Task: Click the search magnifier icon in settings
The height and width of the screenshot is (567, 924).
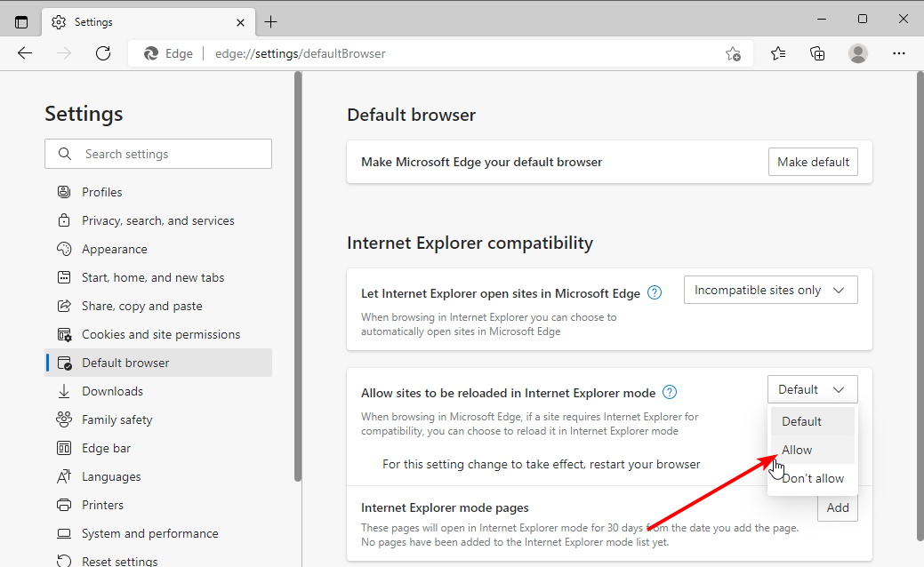Action: [x=65, y=154]
